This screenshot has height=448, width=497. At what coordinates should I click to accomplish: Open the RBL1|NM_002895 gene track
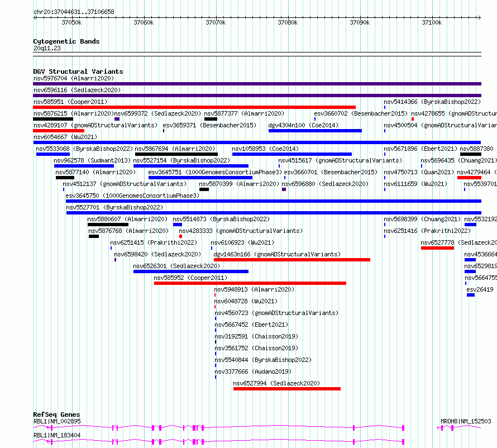point(219,428)
